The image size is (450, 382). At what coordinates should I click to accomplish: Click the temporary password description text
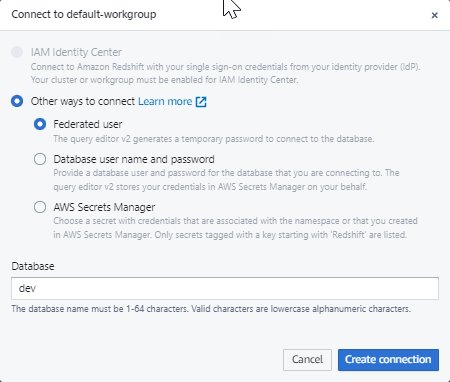pyautogui.click(x=214, y=139)
